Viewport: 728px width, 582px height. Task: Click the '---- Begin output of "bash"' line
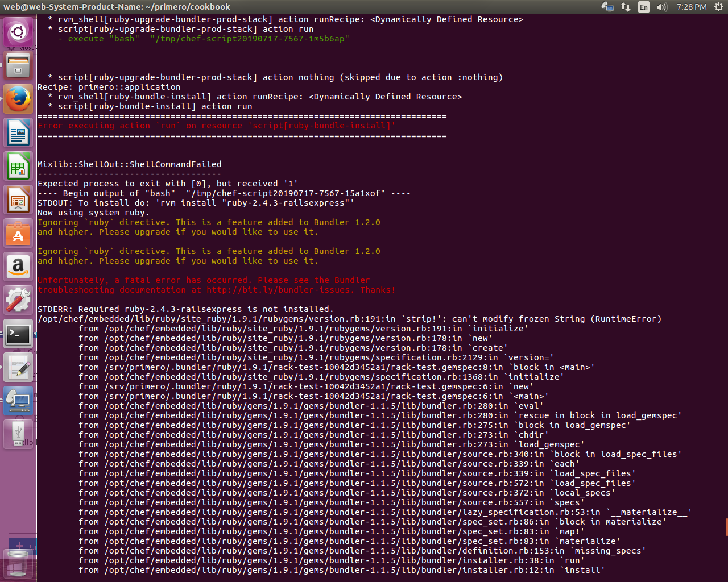pyautogui.click(x=224, y=193)
